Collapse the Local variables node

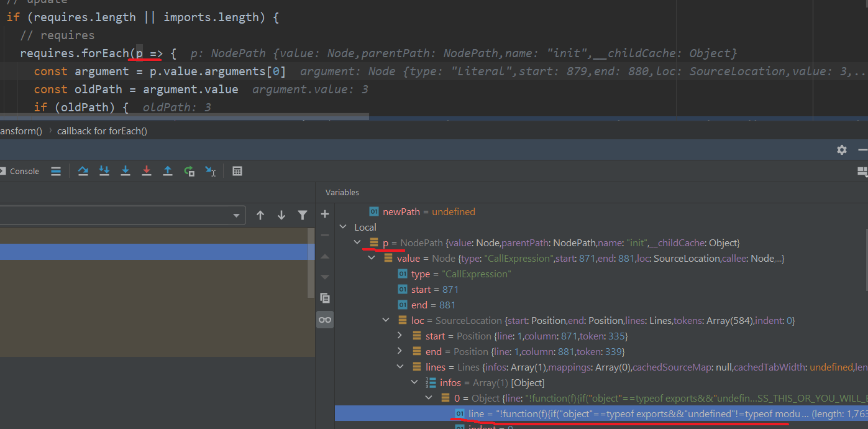coord(344,227)
